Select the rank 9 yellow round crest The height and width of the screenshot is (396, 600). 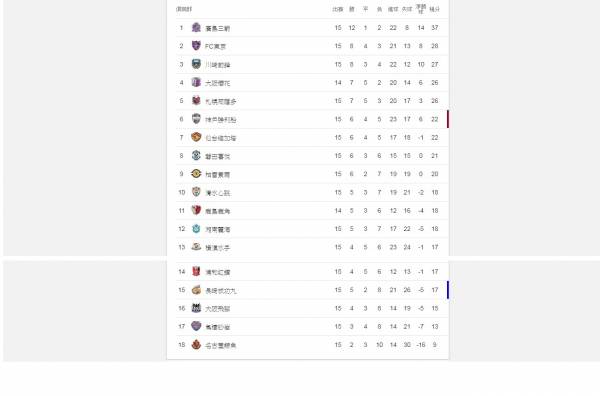tap(196, 174)
